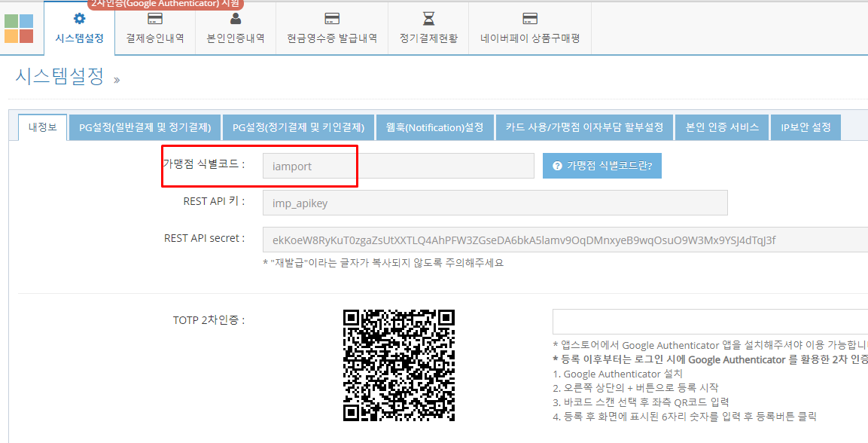Click the '3. 바코드 스캔 선택' step text
868x443 pixels.
pyautogui.click(x=641, y=402)
